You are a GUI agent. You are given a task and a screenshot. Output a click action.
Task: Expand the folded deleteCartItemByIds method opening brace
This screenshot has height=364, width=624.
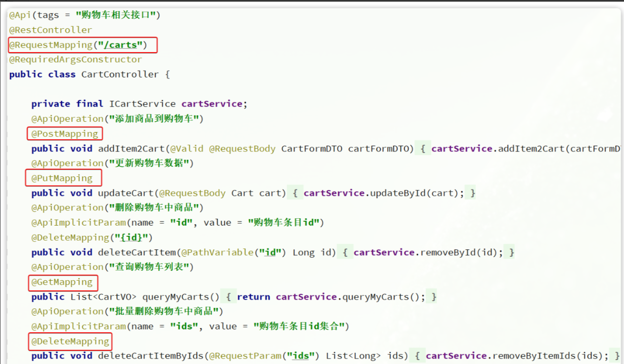pyautogui.click(x=417, y=356)
